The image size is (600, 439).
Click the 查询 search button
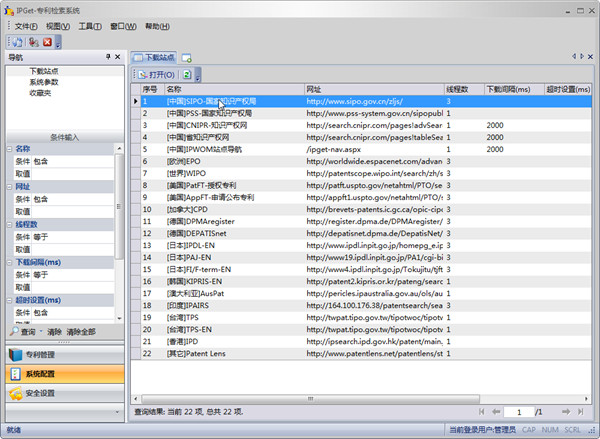24,331
